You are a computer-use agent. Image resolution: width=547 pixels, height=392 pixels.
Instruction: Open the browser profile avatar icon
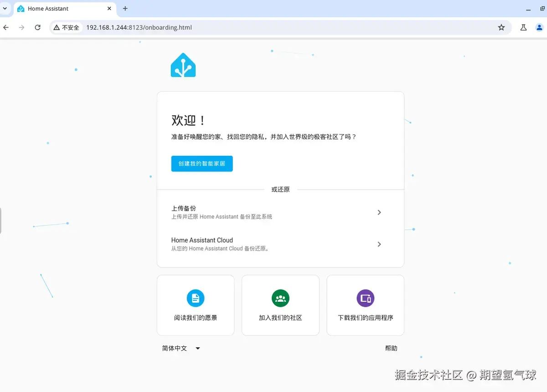coord(540,27)
